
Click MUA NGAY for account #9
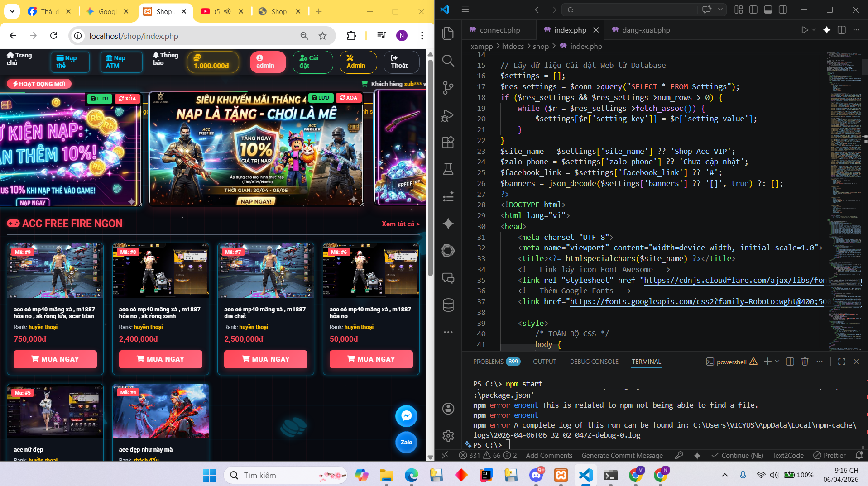tap(55, 359)
